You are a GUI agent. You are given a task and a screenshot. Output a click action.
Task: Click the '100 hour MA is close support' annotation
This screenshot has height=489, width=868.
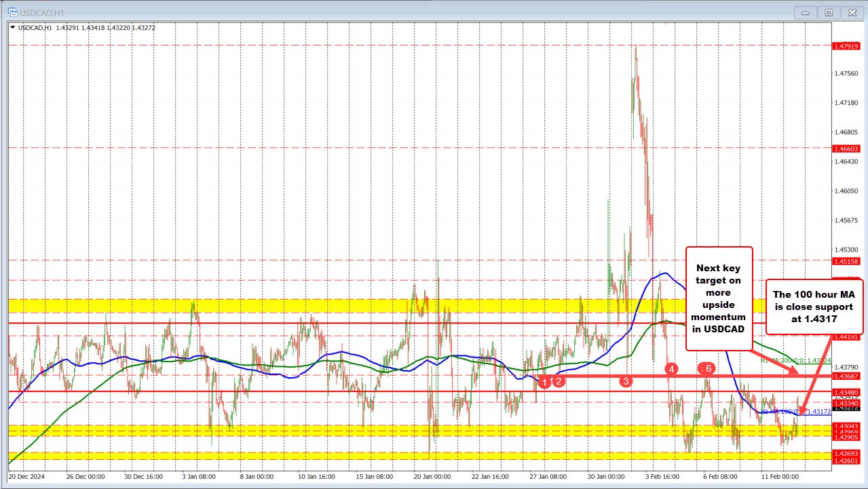tap(814, 307)
